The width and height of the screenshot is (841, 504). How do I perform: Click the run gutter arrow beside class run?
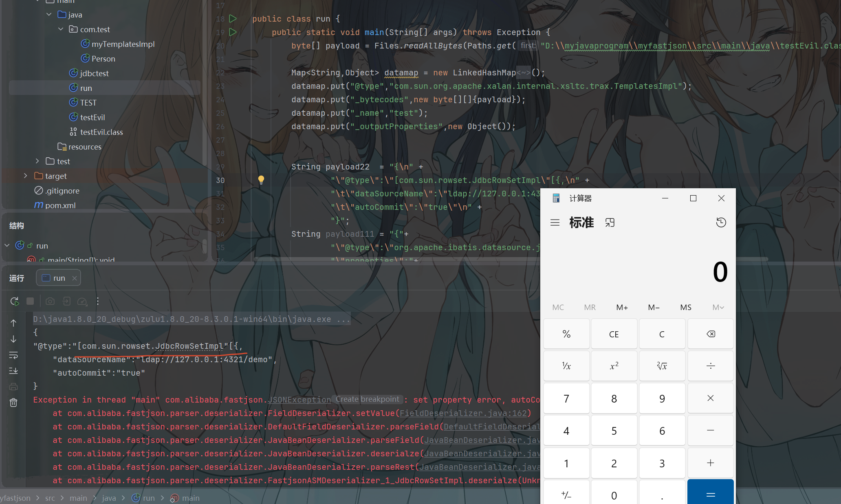coord(233,18)
